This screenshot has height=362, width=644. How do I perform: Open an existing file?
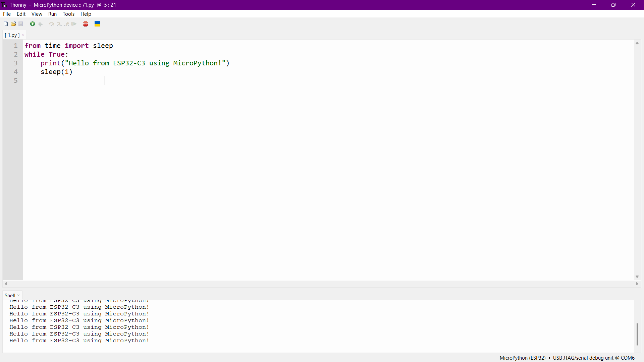pyautogui.click(x=13, y=23)
